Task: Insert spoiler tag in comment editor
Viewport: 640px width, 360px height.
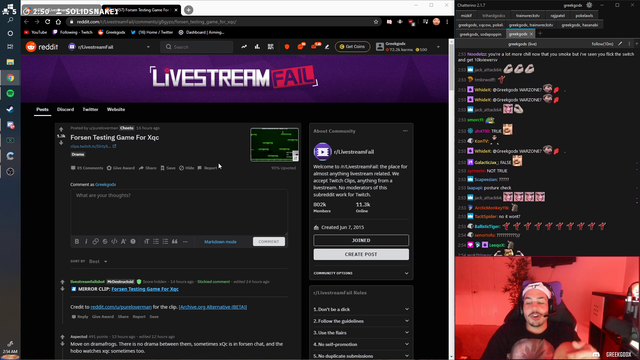Action: (133, 242)
